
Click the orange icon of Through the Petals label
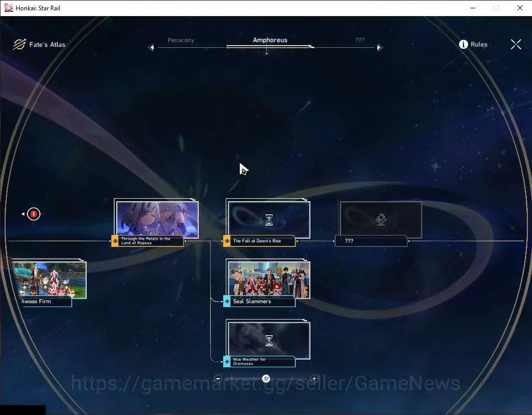(x=115, y=241)
